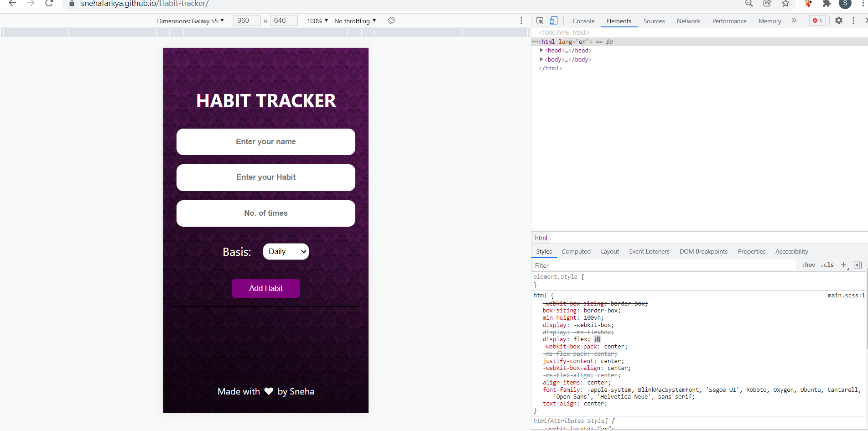The height and width of the screenshot is (431, 868).
Task: Change the viewport zoom level from 100%
Action: (x=317, y=21)
